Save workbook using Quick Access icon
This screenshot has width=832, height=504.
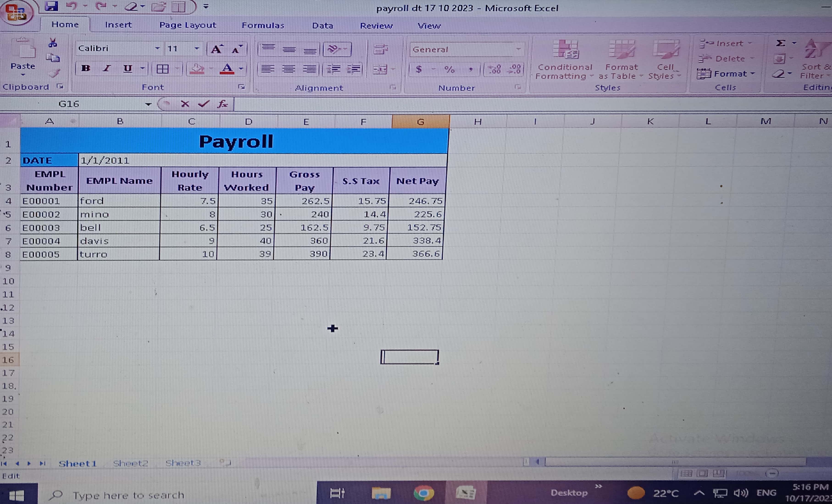pos(51,6)
